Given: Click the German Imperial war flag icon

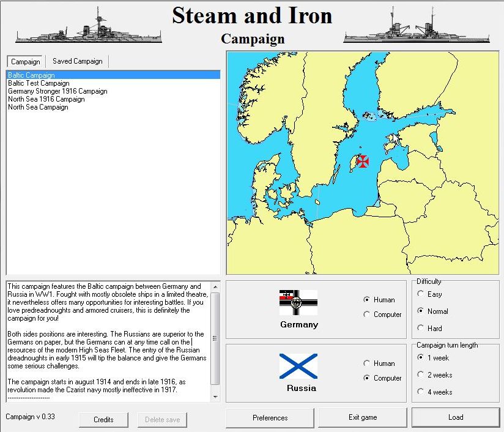Looking at the screenshot, I should (298, 302).
